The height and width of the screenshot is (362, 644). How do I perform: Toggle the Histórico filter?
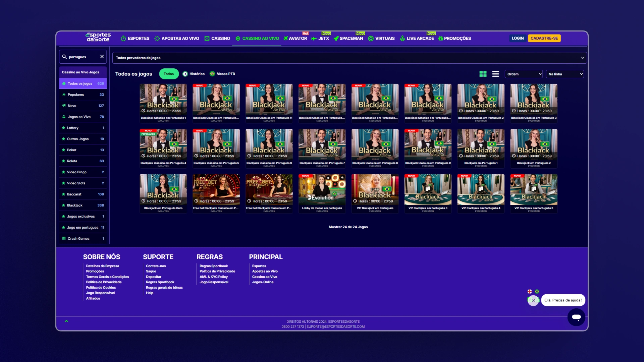pyautogui.click(x=194, y=74)
